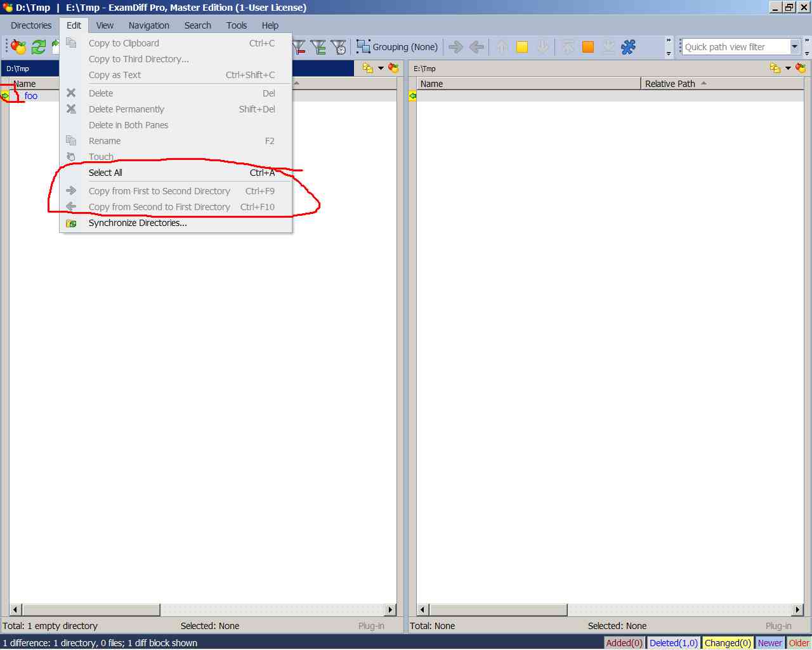
Task: Click the E:\Tmp path header of the right pane
Action: pos(424,69)
